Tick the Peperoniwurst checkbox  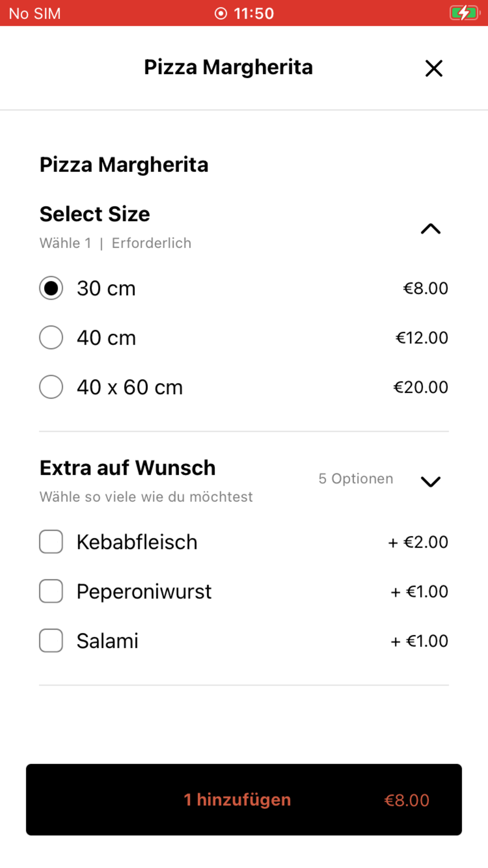(51, 591)
